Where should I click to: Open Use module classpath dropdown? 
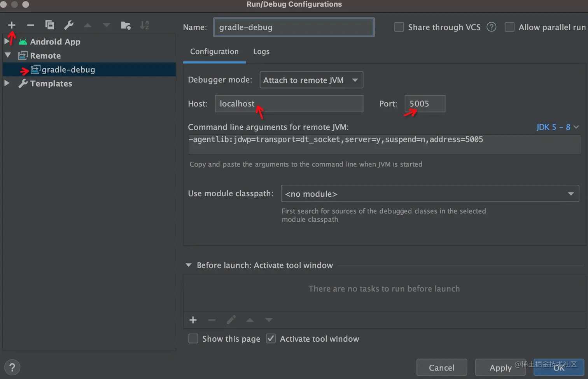coord(430,194)
